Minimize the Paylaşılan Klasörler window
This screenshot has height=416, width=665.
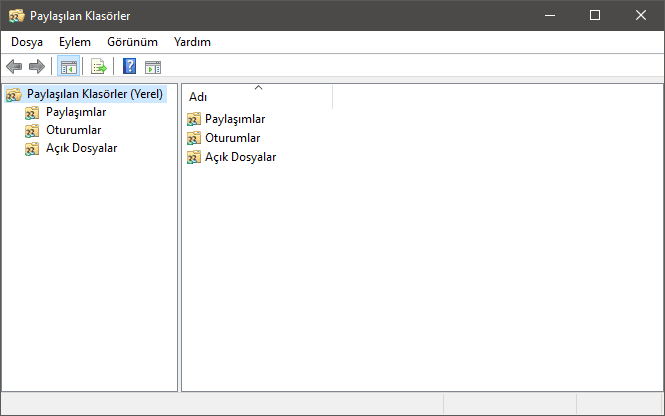[x=550, y=15]
